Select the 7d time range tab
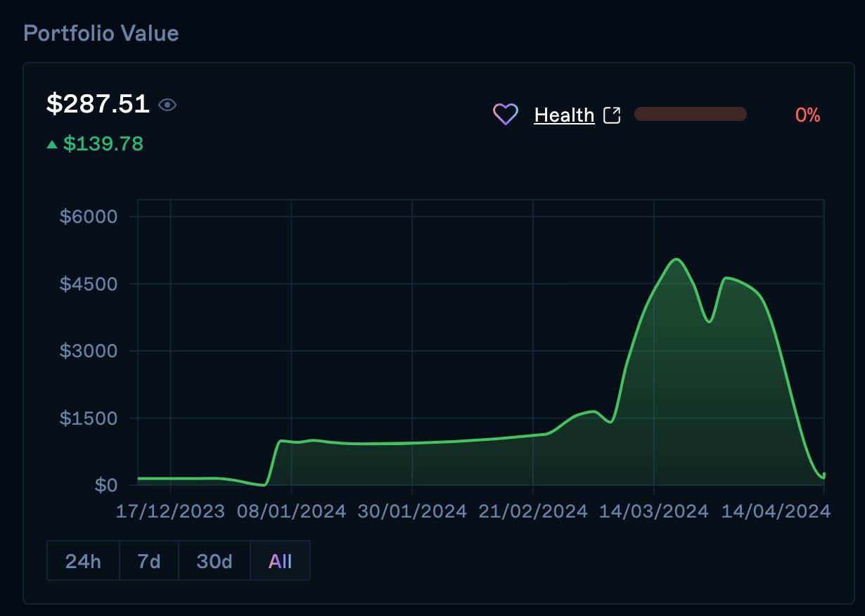This screenshot has height=616, width=865. 148,561
